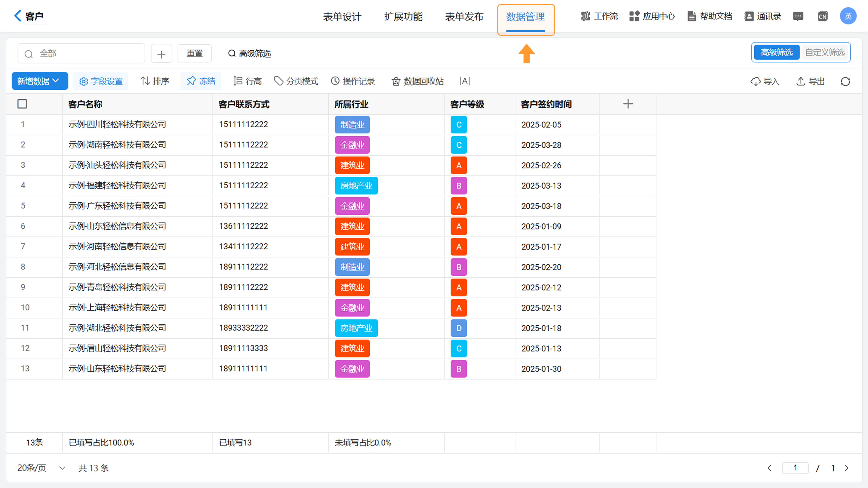
Task: Open the 帮助文档 help document
Action: [x=710, y=16]
